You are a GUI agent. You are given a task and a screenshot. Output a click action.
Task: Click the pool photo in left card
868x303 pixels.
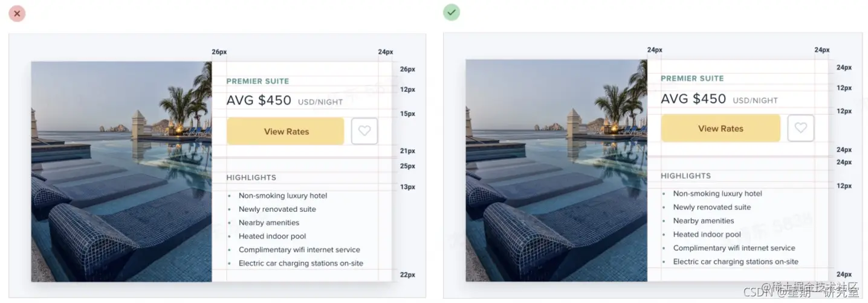pyautogui.click(x=121, y=171)
